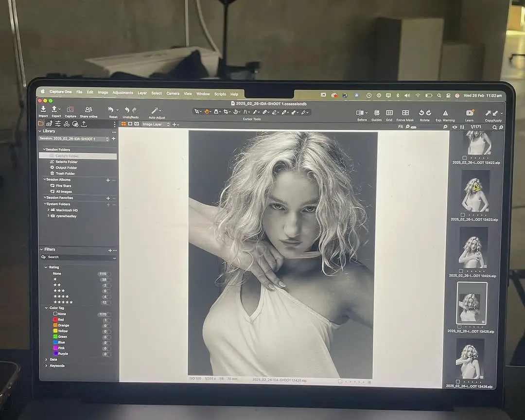Expand the Macintosh HD system folder

[x=48, y=210]
